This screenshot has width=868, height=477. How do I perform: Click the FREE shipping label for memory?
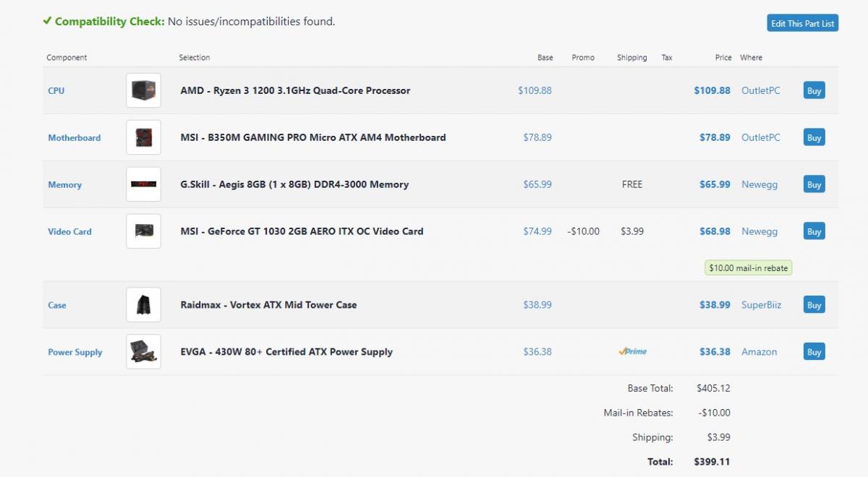pos(632,184)
